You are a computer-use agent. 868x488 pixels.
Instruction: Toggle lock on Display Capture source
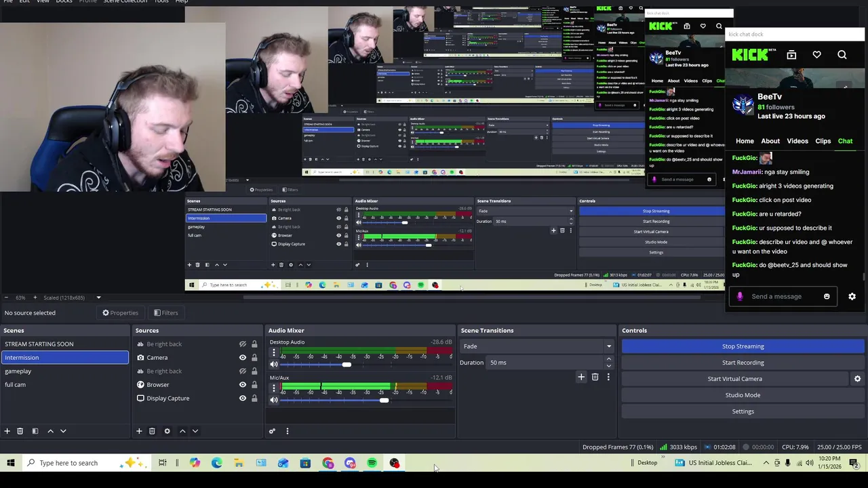[254, 399]
